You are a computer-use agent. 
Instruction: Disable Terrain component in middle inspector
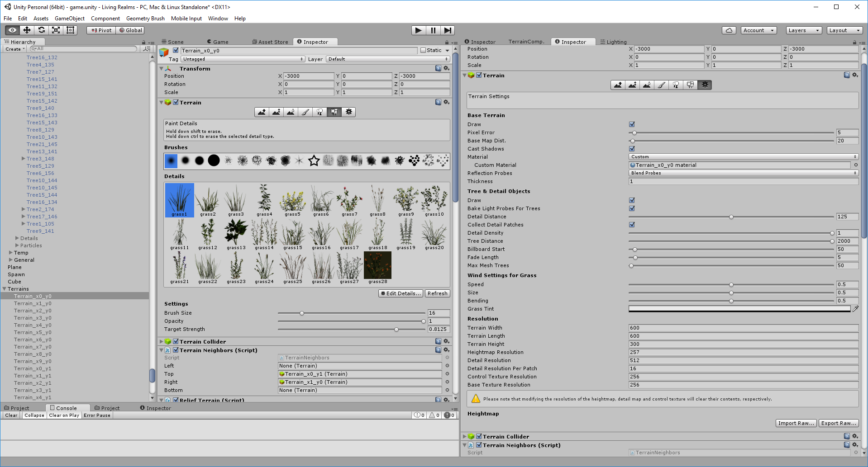point(176,103)
